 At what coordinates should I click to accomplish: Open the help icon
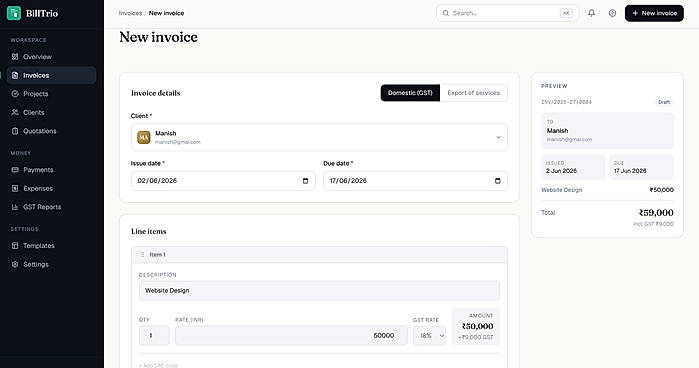point(613,13)
